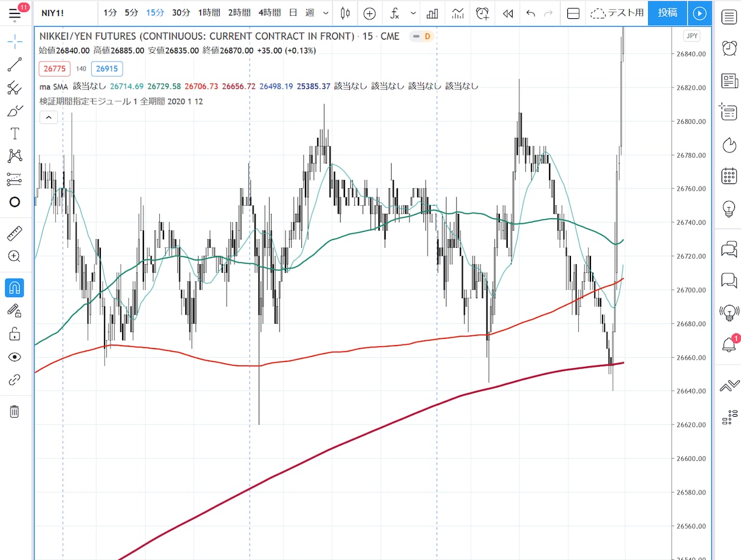Open the テスト用 saved layout menu
The width and height of the screenshot is (741, 560).
click(x=617, y=13)
